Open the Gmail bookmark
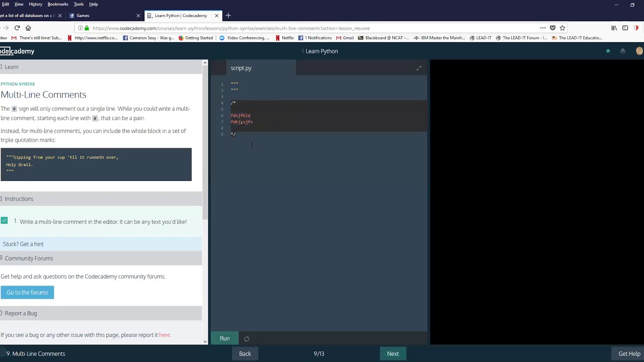The image size is (644, 362). [x=345, y=38]
